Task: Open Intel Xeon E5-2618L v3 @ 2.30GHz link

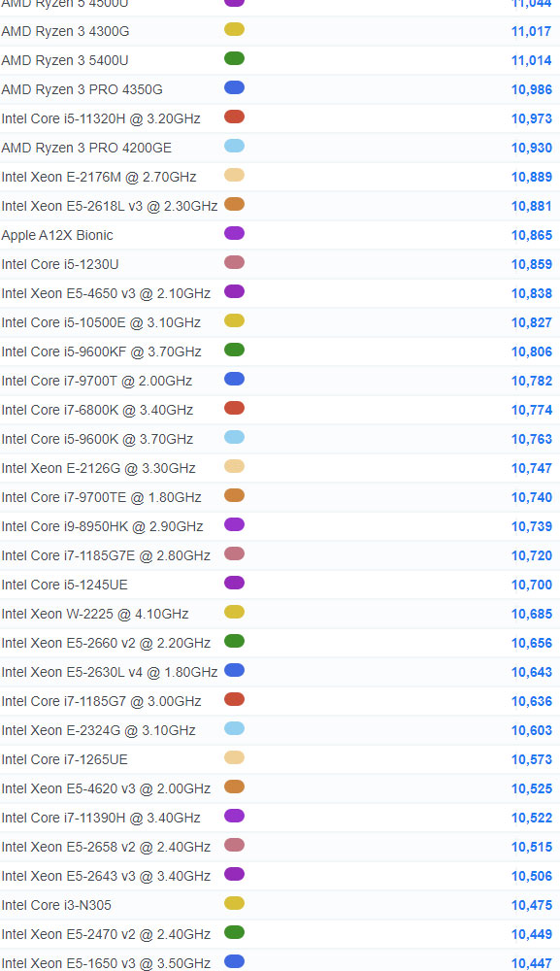Action: pos(110,206)
